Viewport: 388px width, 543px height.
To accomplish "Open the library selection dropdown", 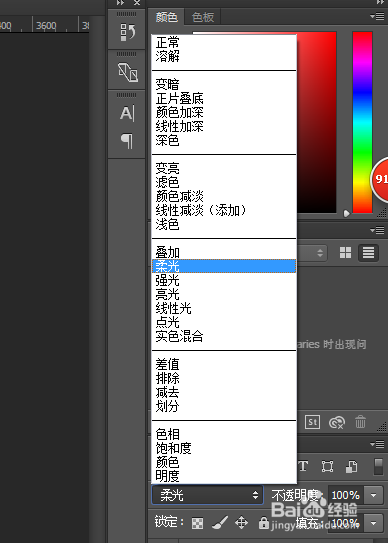I will (x=312, y=252).
